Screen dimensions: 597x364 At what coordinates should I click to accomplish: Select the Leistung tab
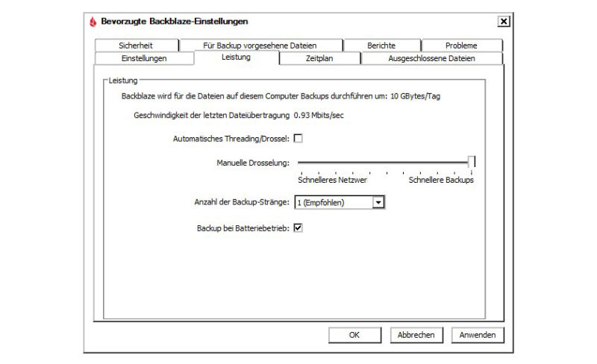tap(236, 57)
